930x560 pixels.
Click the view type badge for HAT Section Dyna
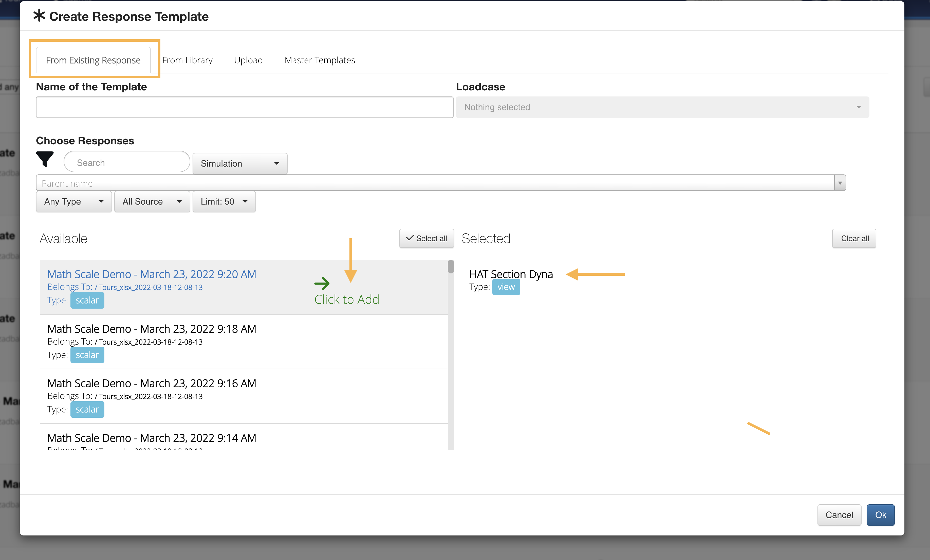(506, 287)
